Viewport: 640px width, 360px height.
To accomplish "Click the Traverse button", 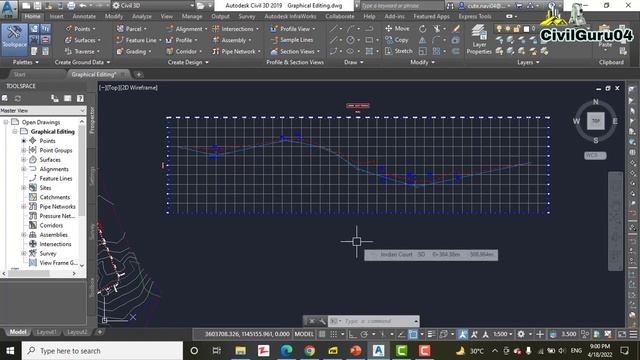I will [x=83, y=51].
